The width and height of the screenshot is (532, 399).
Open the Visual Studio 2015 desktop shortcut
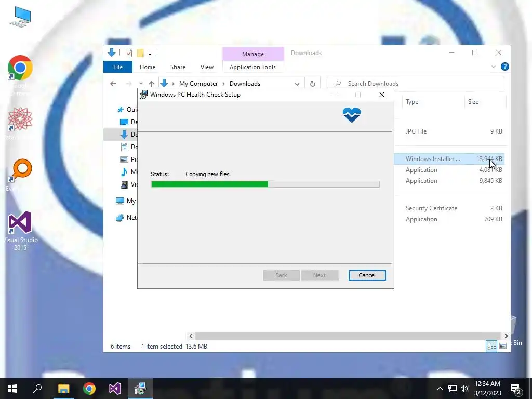coord(20,223)
